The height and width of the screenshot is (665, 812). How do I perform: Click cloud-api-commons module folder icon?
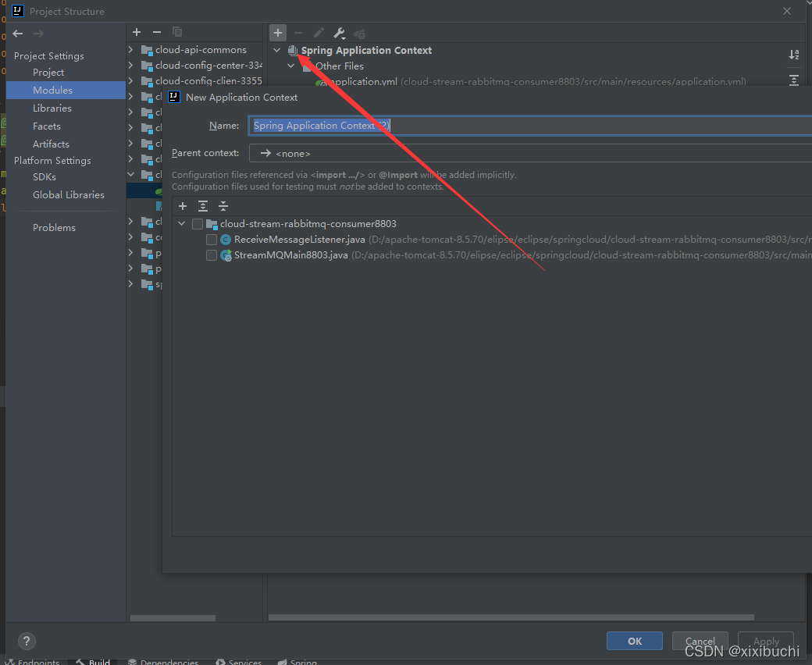tap(147, 50)
